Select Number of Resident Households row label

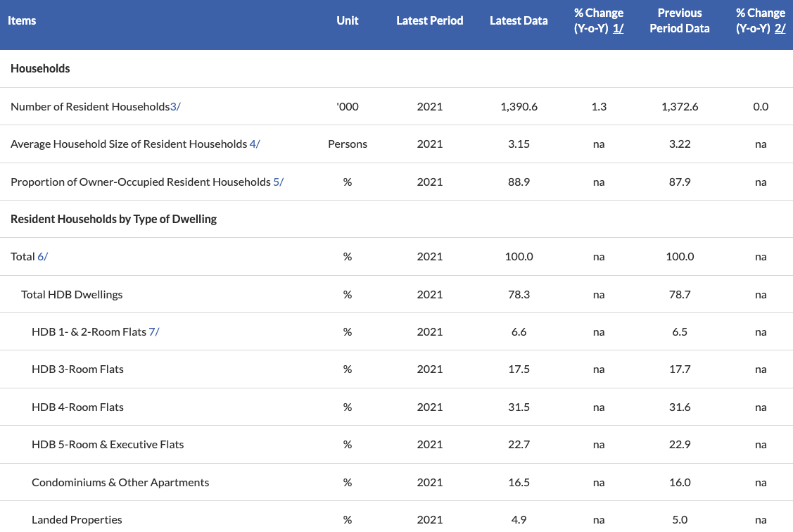[90, 107]
